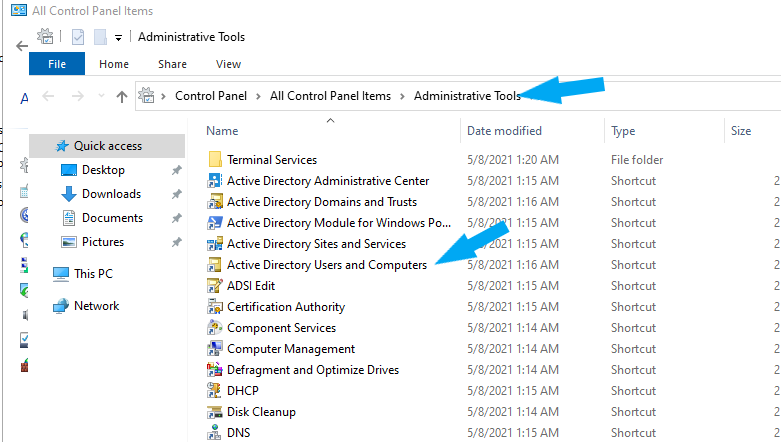This screenshot has width=781, height=442.
Task: Expand the chevron after All Control Panel Items
Action: [402, 96]
